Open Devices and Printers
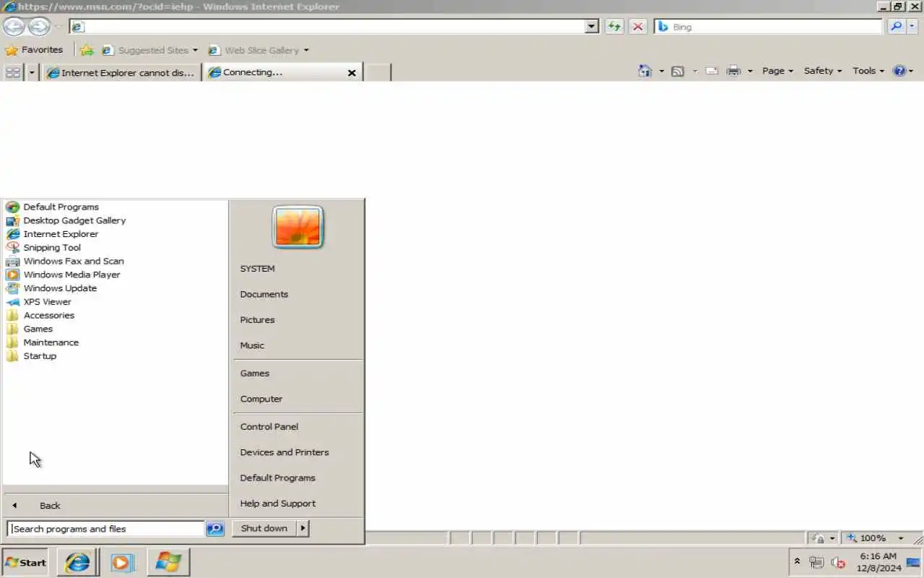Image resolution: width=924 pixels, height=578 pixels. click(284, 452)
